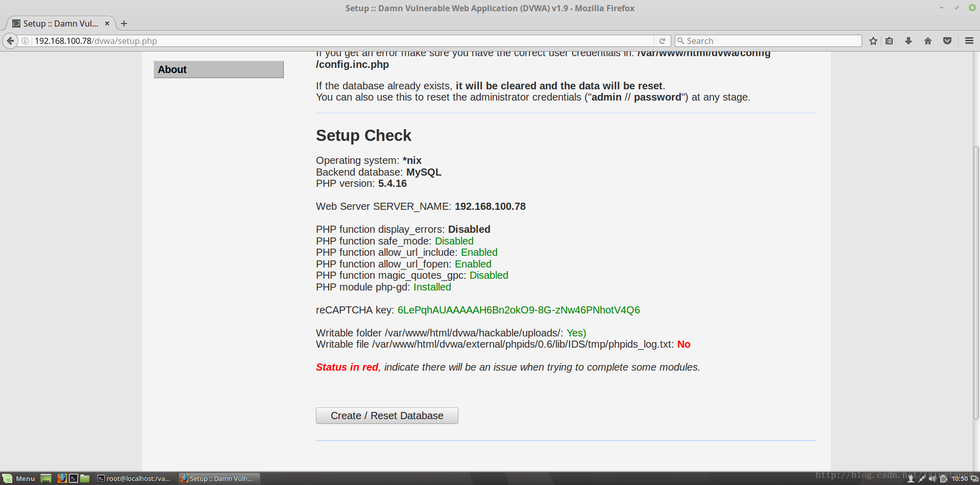Viewport: 980px width, 485px height.
Task: Open the downloads arrow icon
Action: (x=909, y=41)
